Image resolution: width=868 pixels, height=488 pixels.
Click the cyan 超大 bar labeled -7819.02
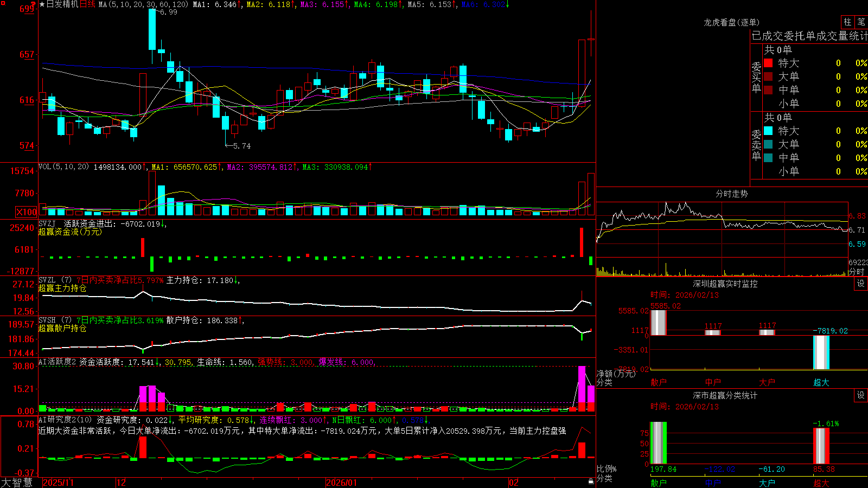tap(821, 352)
